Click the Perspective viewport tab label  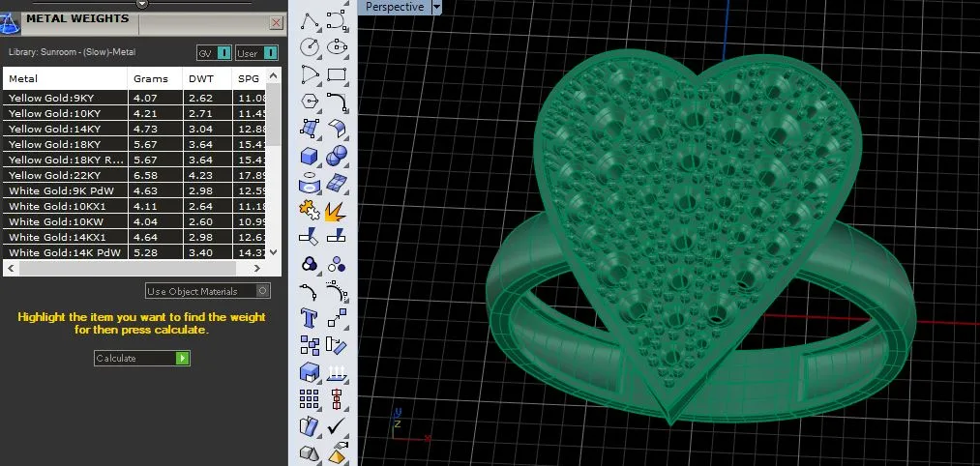coord(395,7)
